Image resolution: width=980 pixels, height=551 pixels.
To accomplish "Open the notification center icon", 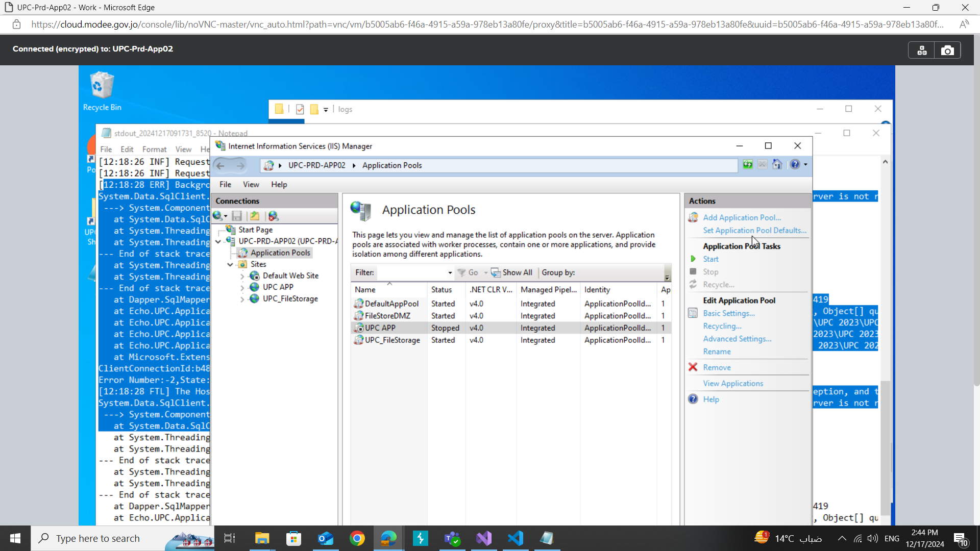I will coord(961,539).
